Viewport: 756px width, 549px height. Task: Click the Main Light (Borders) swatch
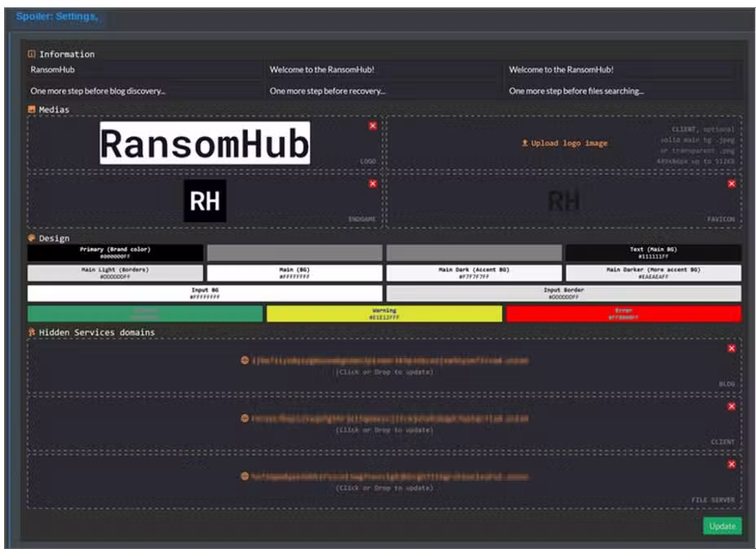click(115, 273)
